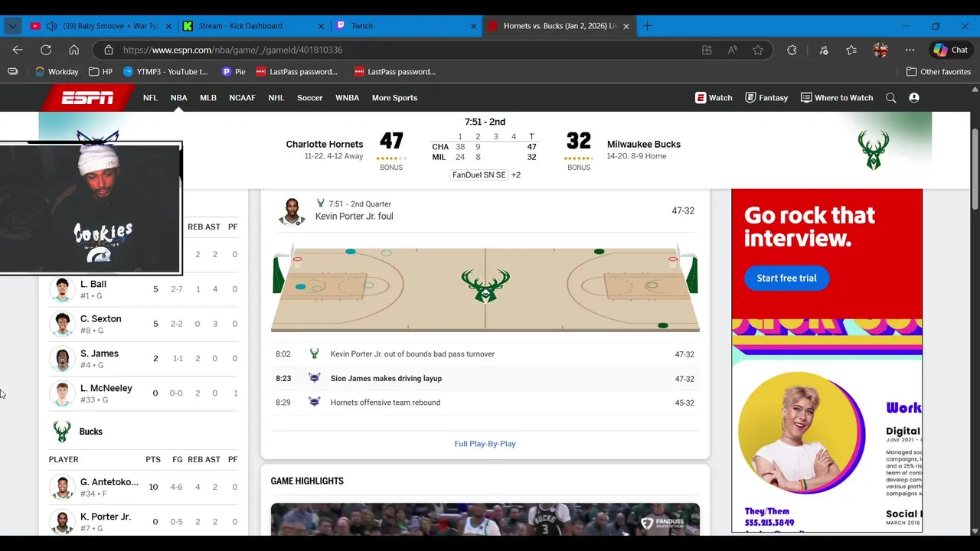Image resolution: width=980 pixels, height=551 pixels.
Task: Select Soccer in ESPN navigation
Action: point(310,98)
